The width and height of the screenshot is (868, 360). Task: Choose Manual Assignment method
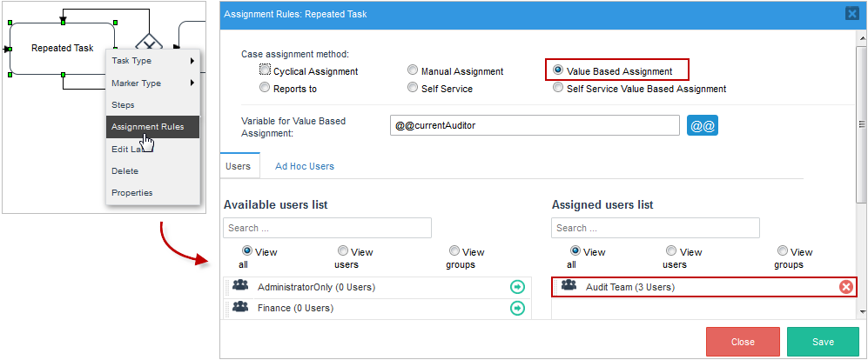[x=412, y=70]
